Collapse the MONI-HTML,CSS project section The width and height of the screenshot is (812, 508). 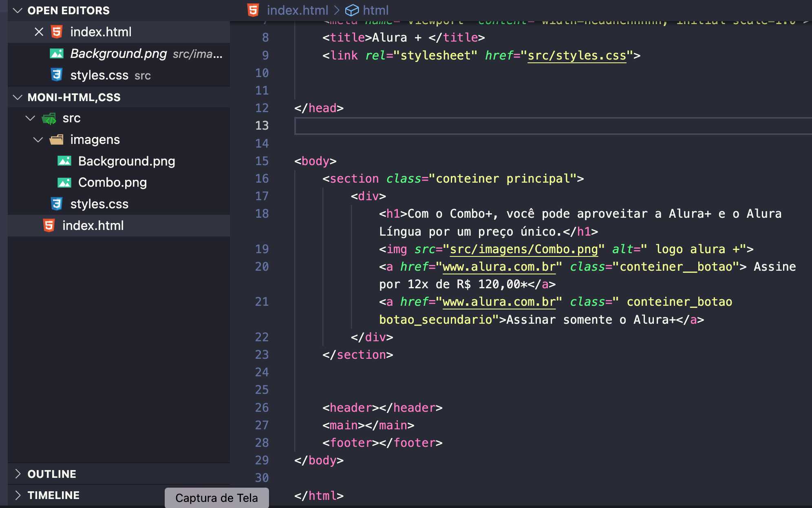coord(18,97)
